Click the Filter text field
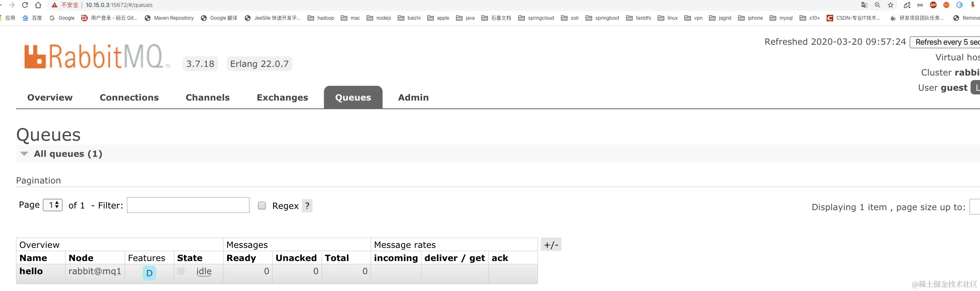Viewport: 980px width, 291px height. [x=188, y=205]
